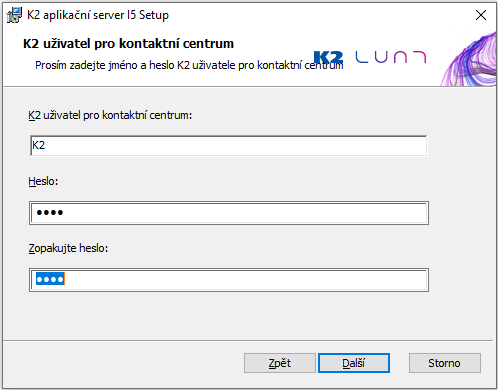Viewport: 498px width, 390px height.
Task: Focus the Heslo password field
Action: pos(229,213)
